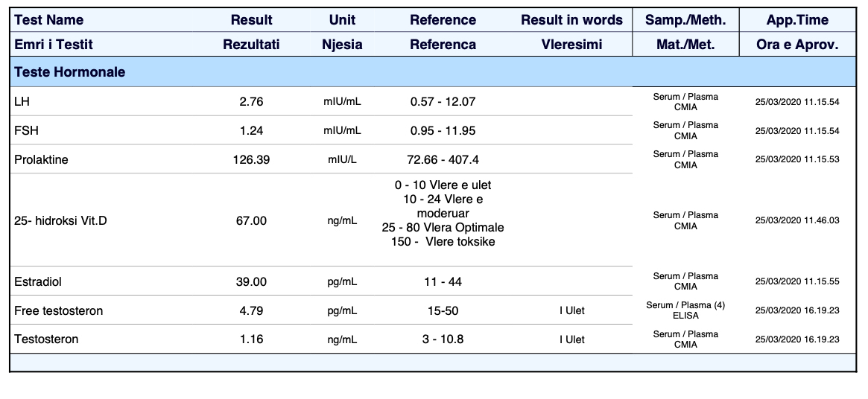
Task: Select the Free testosteron result 4.79
Action: tap(251, 310)
